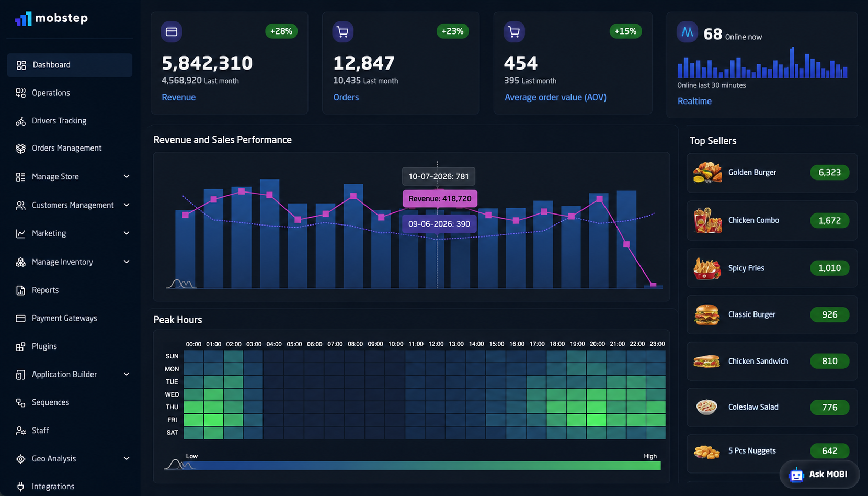This screenshot has height=496, width=868.
Task: Click the Ask MOBI button
Action: point(819,475)
